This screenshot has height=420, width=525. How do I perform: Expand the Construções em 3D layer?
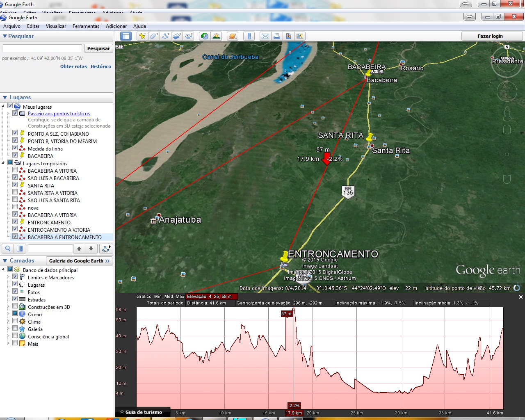pos(8,307)
